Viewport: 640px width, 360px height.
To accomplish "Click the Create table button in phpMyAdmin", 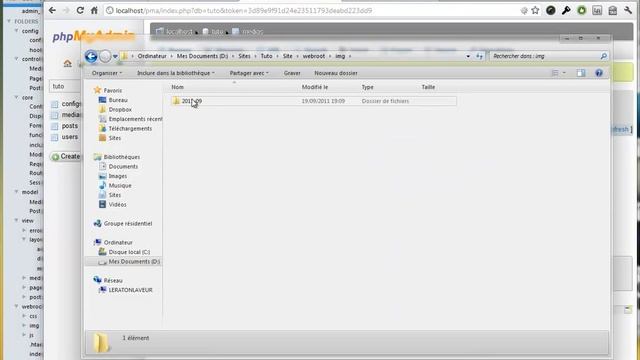I will click(x=66, y=156).
